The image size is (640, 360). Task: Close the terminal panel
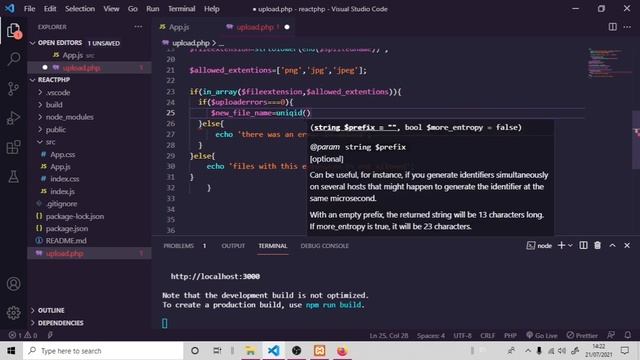pos(627,245)
